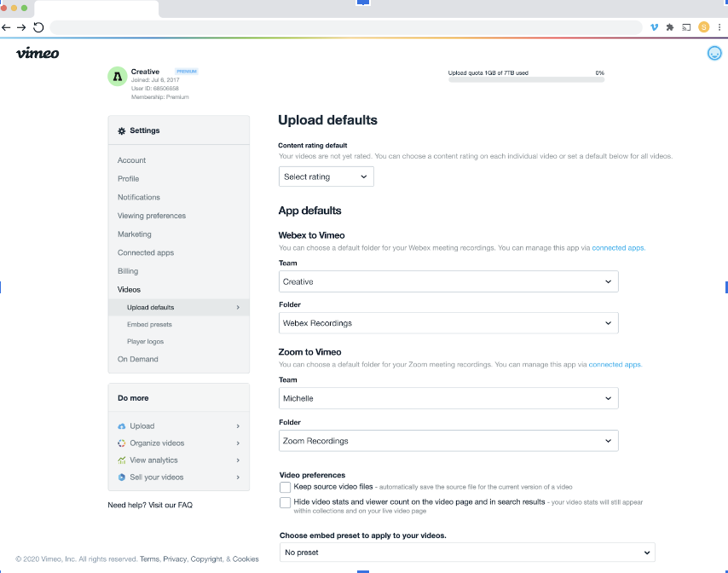Open the Webex Recordings folder dropdown
Image resolution: width=728 pixels, height=573 pixels.
[x=448, y=322]
